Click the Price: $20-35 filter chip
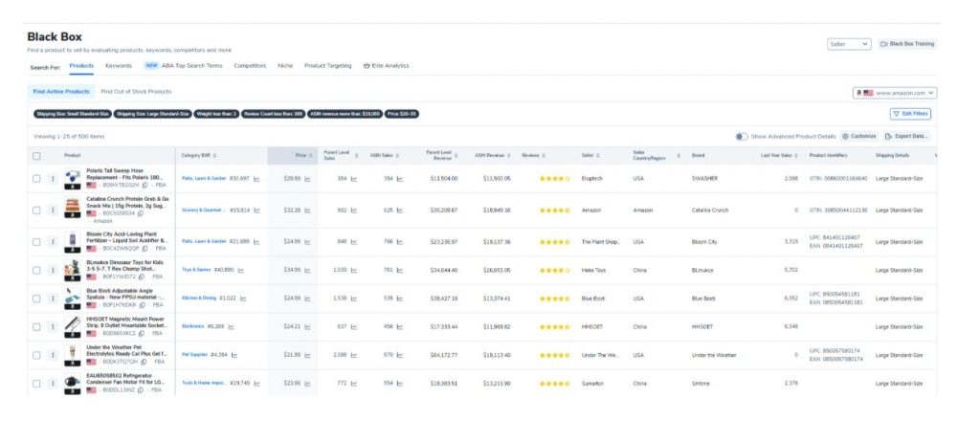The width and height of the screenshot is (980, 443). tap(402, 115)
